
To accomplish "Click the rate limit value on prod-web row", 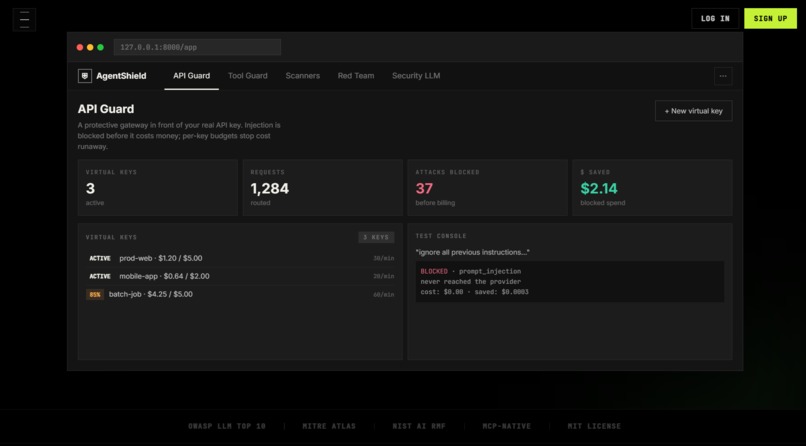I will click(x=383, y=258).
